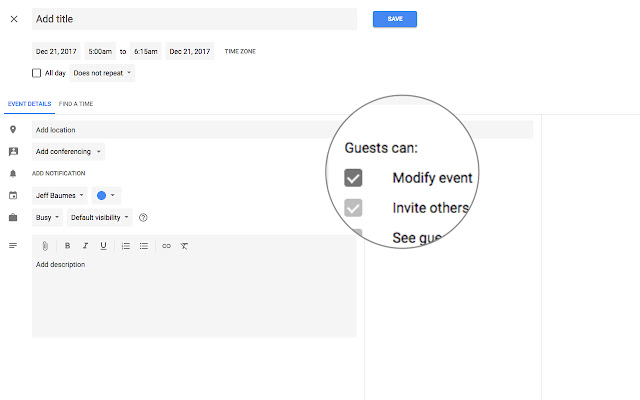Click the calendar icon beside Jeff Baumes

[x=13, y=196]
